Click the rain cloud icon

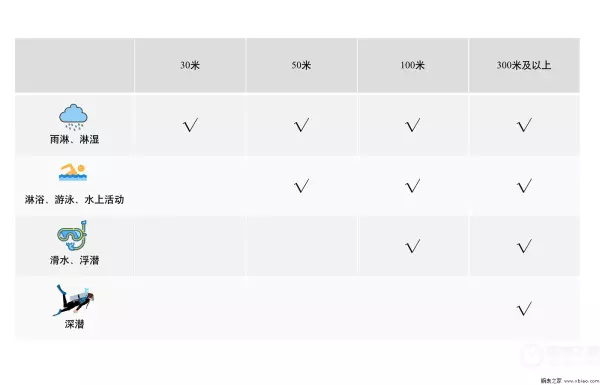point(73,117)
